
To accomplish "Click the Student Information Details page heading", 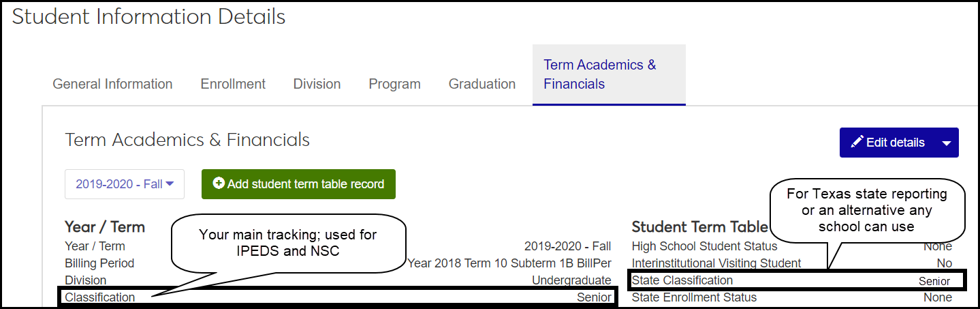I will tap(149, 17).
